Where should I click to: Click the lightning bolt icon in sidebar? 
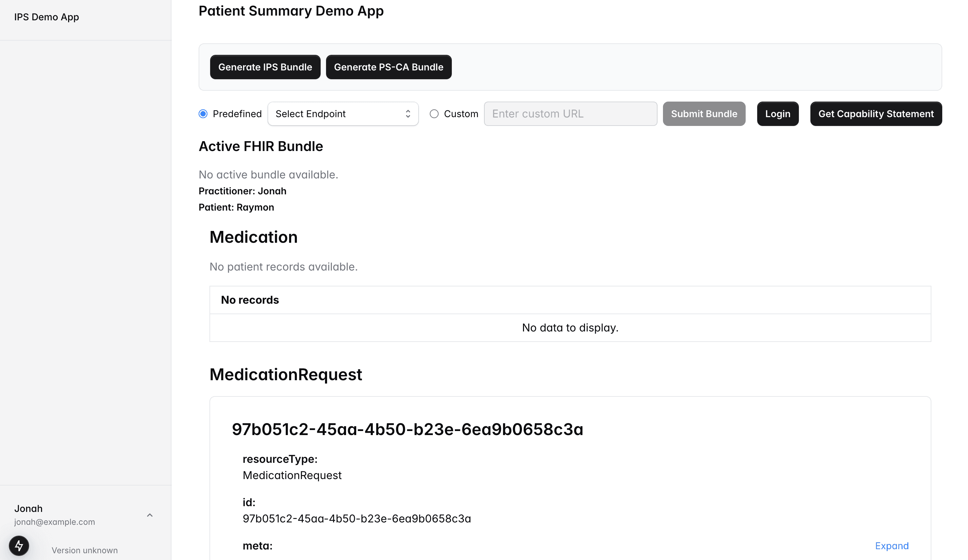point(19,545)
